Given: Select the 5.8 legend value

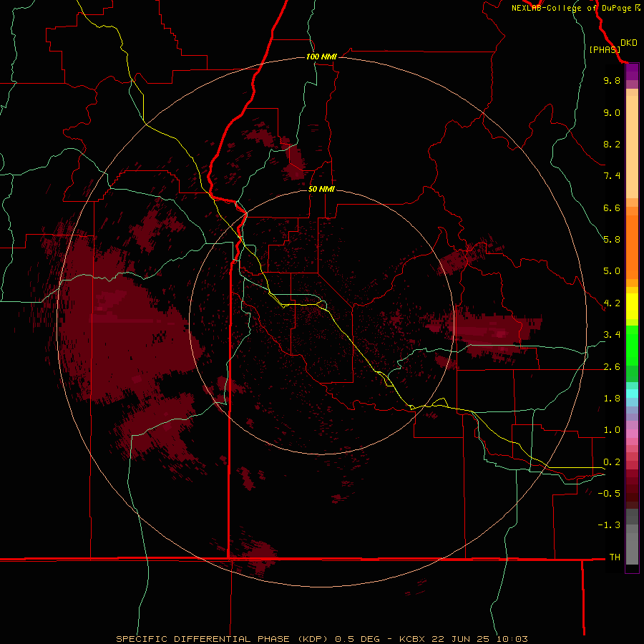Looking at the screenshot, I should pos(612,240).
